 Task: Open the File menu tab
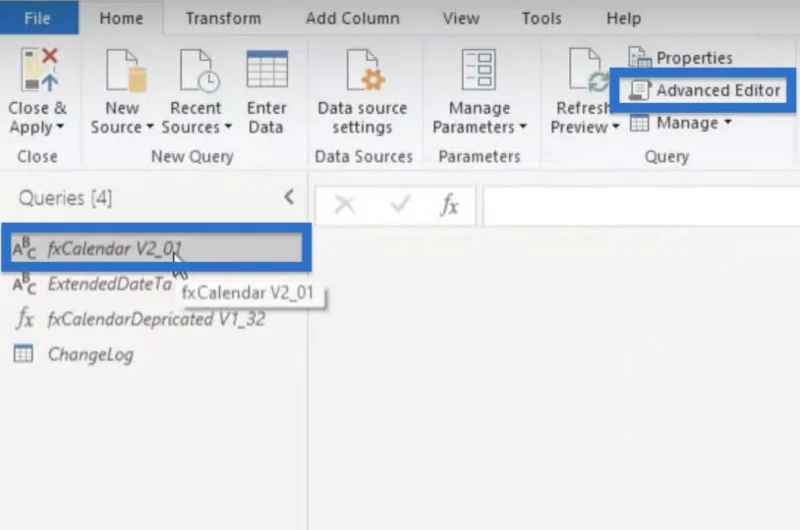[x=38, y=18]
